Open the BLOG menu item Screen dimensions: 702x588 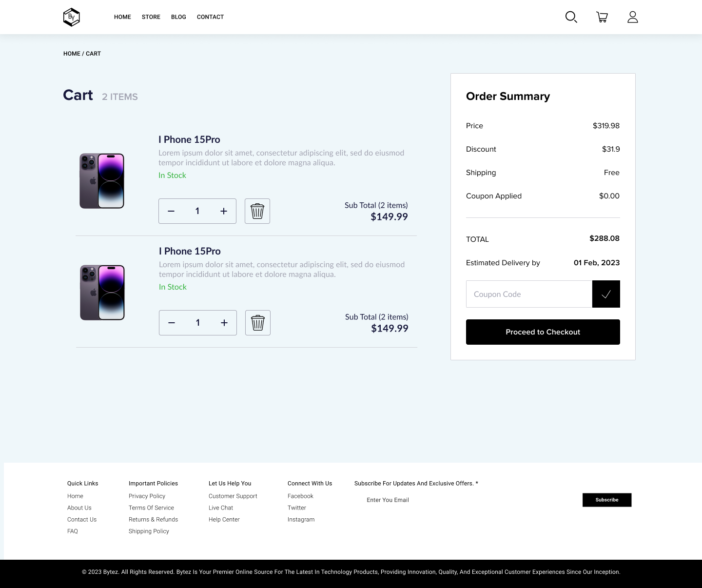(178, 17)
